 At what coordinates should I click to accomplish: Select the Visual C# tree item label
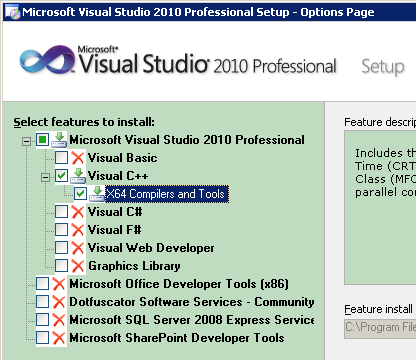(115, 212)
